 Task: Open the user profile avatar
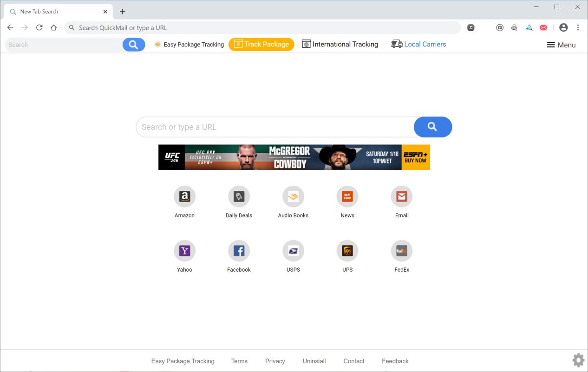coord(563,27)
